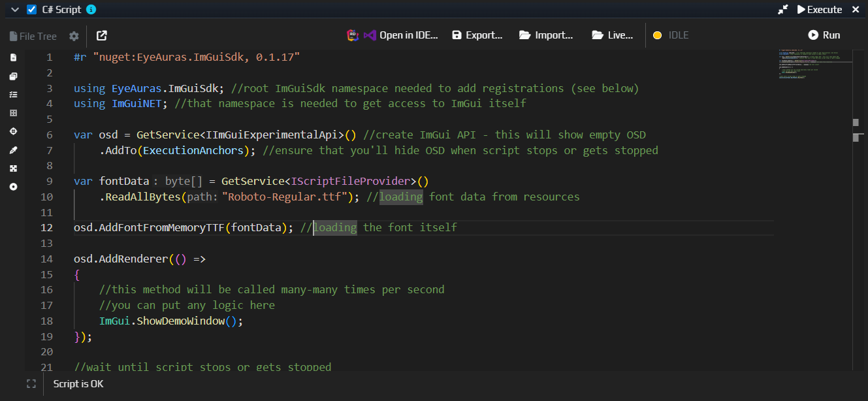Click the info icon next to C# Script
Image resolution: width=868 pixels, height=401 pixels.
[90, 9]
